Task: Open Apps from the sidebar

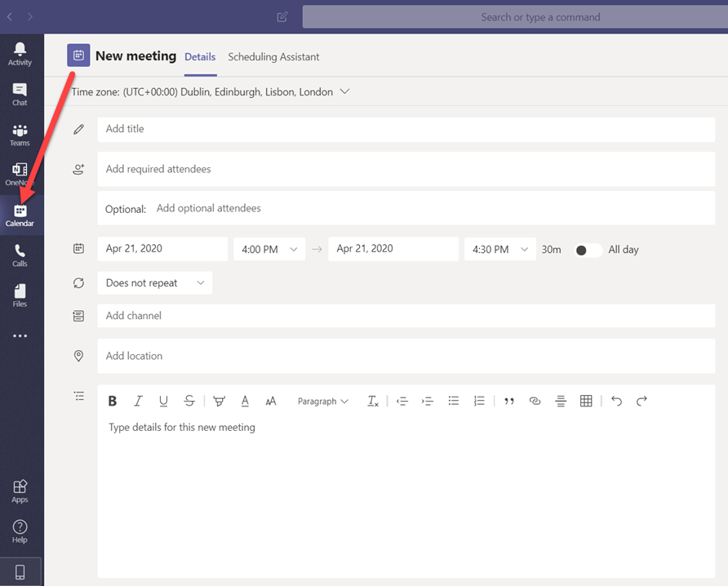Action: [20, 491]
